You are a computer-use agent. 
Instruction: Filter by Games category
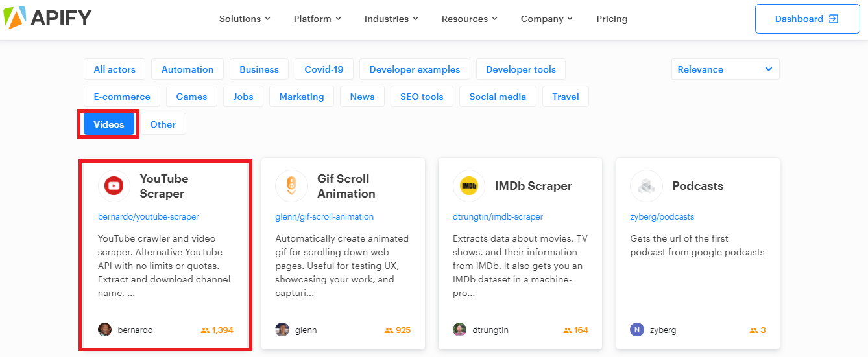(191, 97)
